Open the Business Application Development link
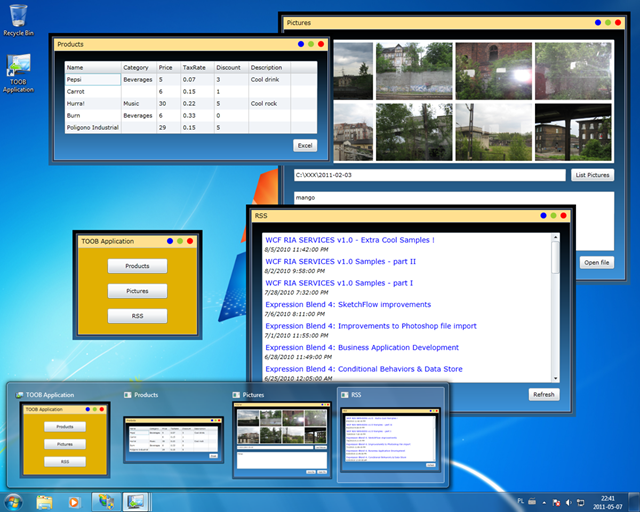640x512 pixels. coord(362,347)
